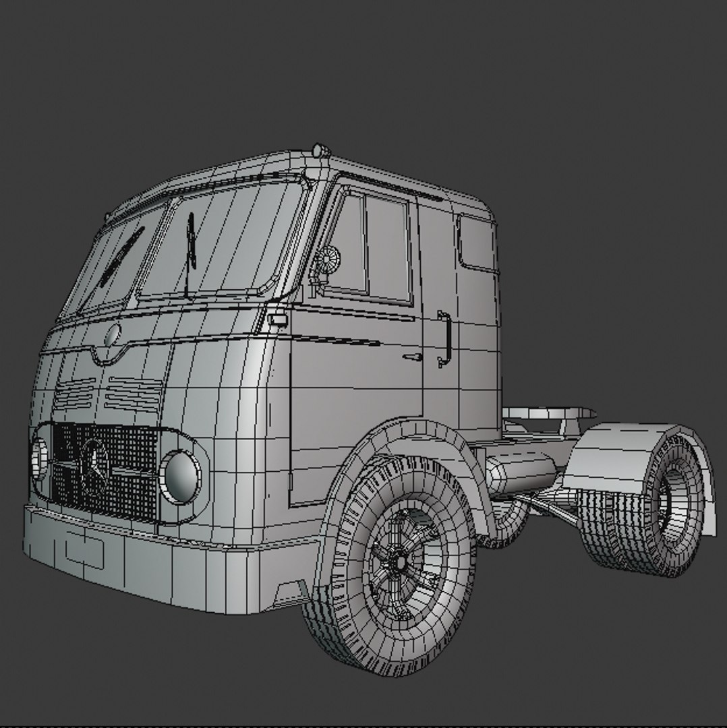Click the side turn indicator near the door

coord(278,320)
